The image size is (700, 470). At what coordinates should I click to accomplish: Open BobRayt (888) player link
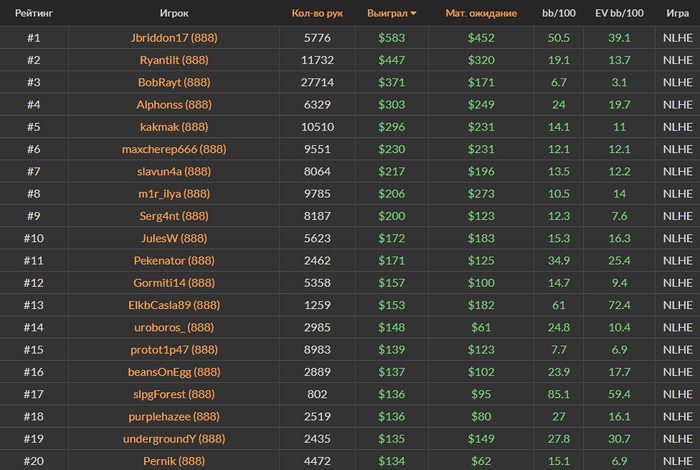[174, 82]
